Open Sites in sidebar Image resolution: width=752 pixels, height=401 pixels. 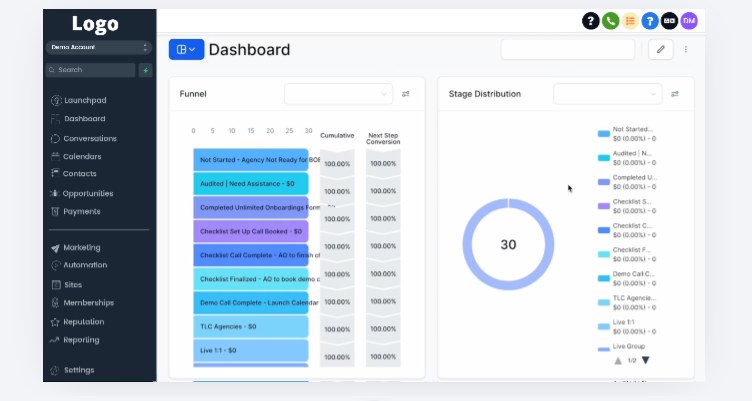[67, 284]
